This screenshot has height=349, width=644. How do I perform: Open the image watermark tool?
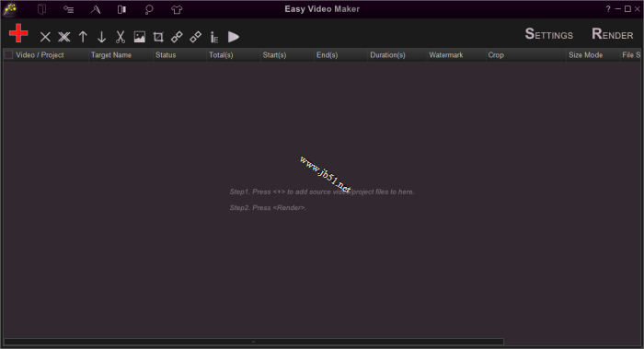coord(140,37)
